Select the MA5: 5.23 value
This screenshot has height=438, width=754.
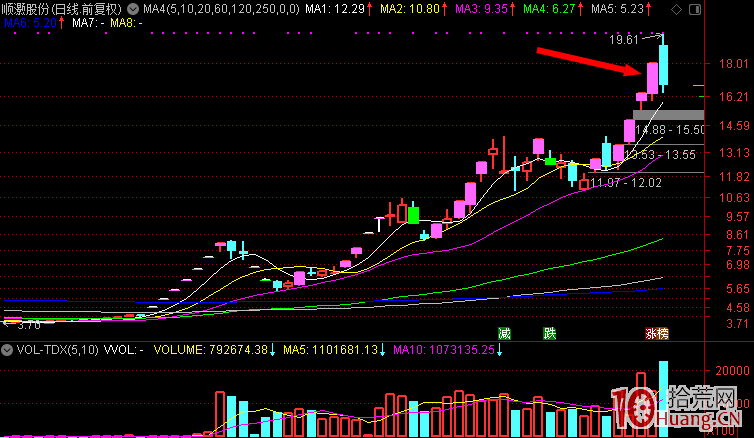[x=617, y=9]
